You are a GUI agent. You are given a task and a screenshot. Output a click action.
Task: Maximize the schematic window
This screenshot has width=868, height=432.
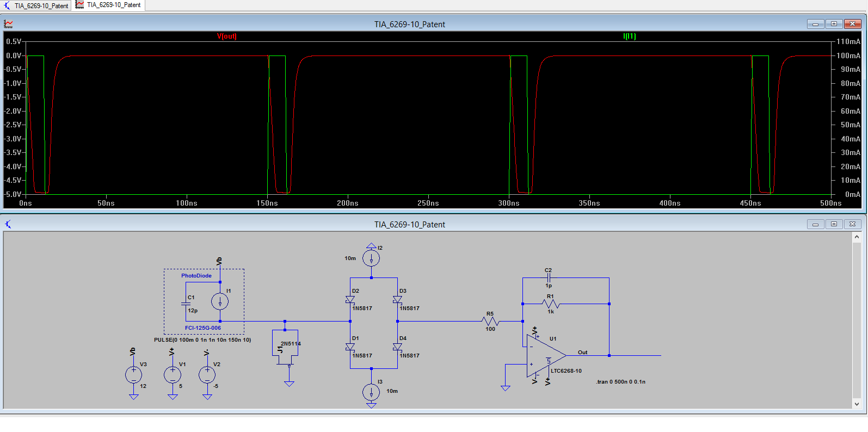pyautogui.click(x=834, y=224)
